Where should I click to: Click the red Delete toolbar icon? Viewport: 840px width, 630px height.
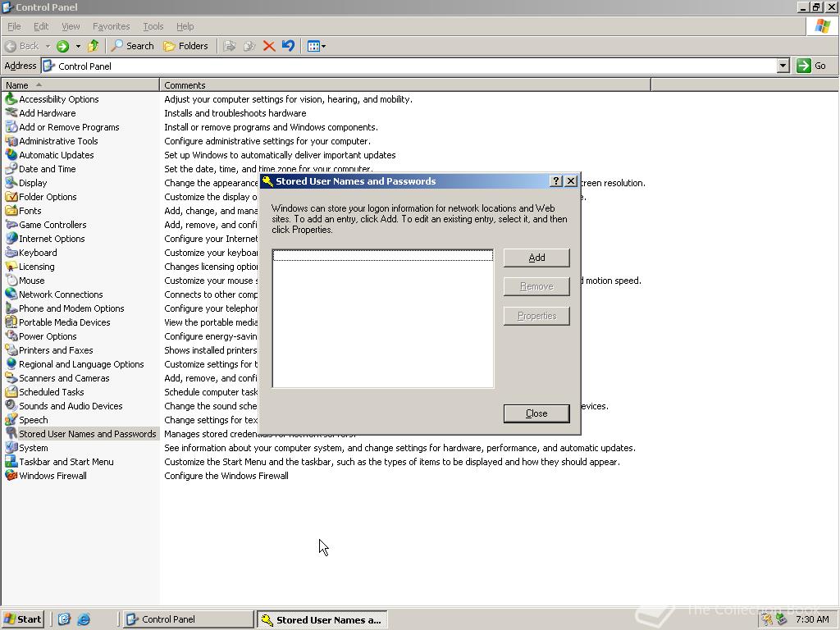(269, 46)
